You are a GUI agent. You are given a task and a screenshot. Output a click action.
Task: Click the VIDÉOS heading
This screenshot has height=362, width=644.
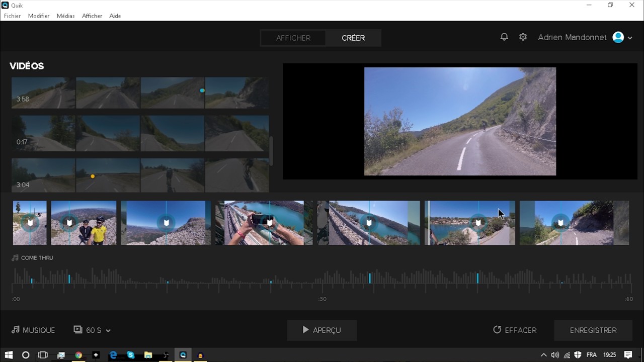[x=27, y=66]
